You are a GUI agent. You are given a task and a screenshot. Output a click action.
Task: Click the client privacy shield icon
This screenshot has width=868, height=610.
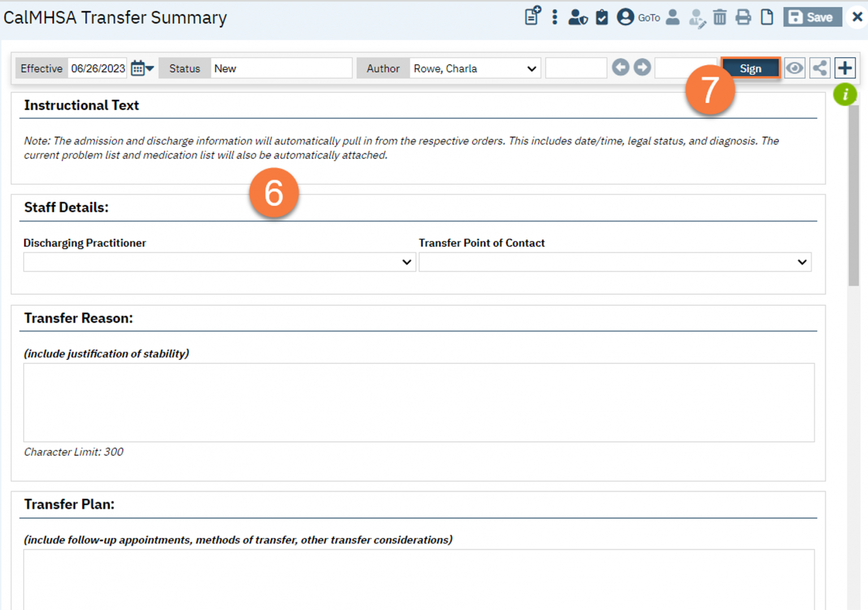[x=578, y=17]
